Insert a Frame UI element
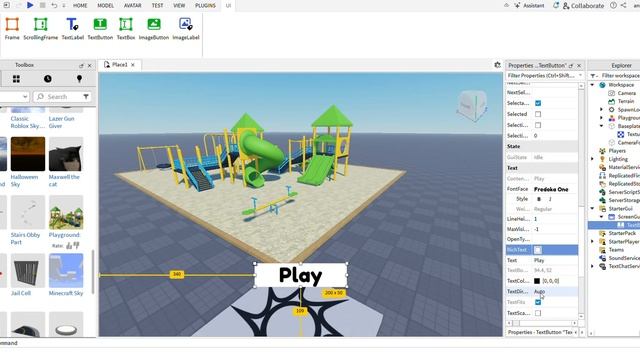Image resolution: width=640 pixels, height=360 pixels. 12,29
